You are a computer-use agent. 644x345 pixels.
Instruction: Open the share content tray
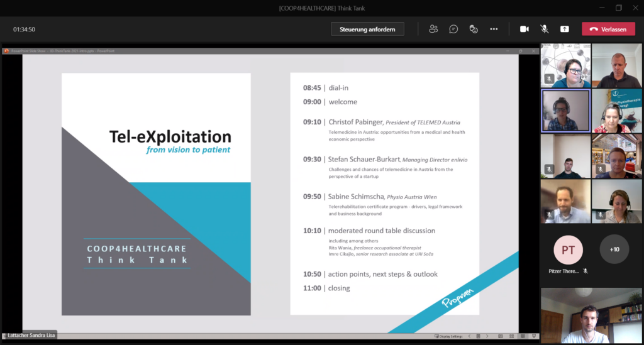pos(564,29)
